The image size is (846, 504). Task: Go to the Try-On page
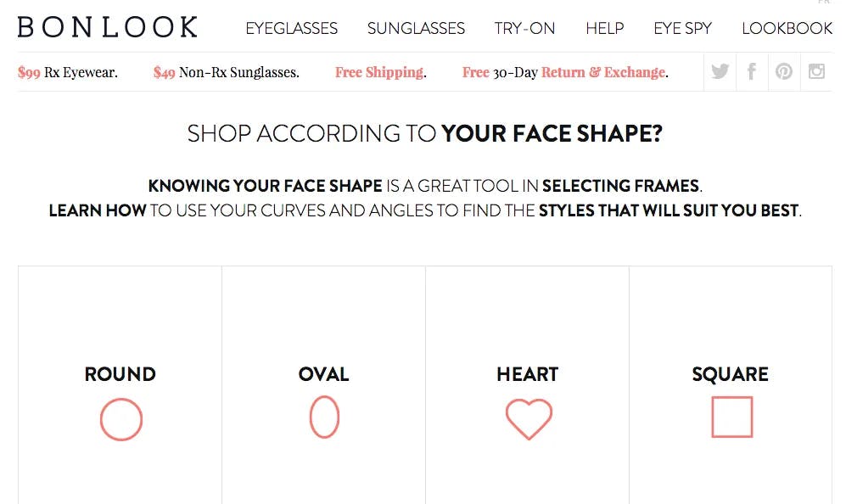click(524, 28)
